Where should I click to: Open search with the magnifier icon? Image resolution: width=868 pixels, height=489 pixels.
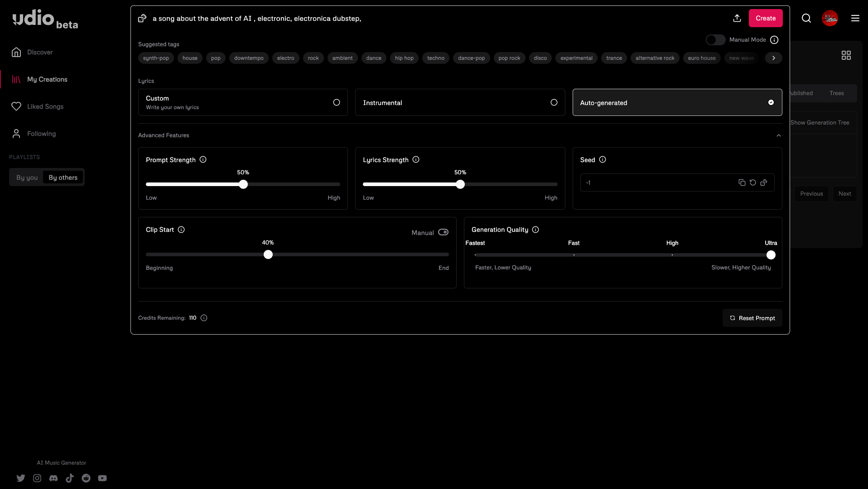pos(806,18)
